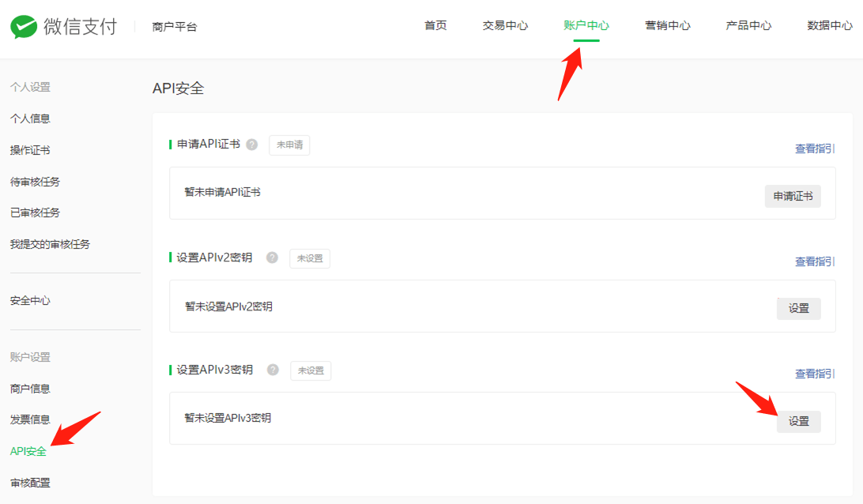Open 查看指引 link for API证书
Image resolution: width=863 pixels, height=504 pixels.
tap(815, 149)
